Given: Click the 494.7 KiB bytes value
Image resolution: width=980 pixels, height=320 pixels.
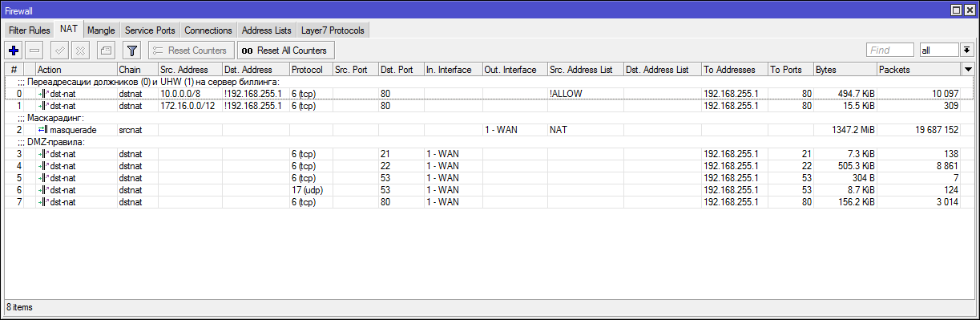Looking at the screenshot, I should 855,94.
